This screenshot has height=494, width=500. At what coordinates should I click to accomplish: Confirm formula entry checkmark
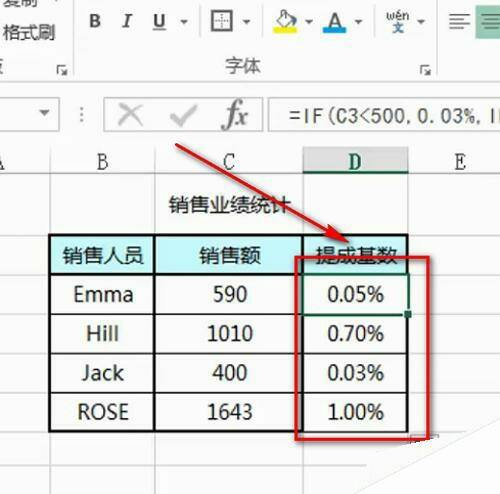183,115
